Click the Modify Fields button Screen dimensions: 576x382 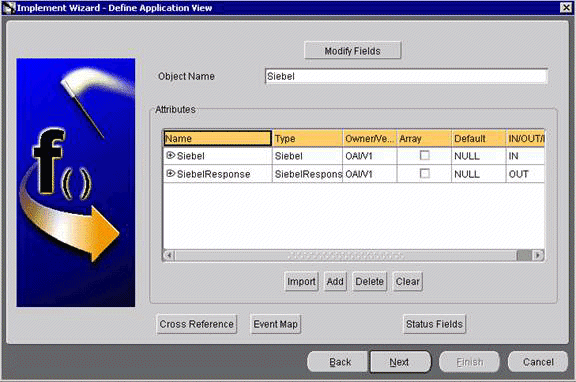pyautogui.click(x=352, y=51)
